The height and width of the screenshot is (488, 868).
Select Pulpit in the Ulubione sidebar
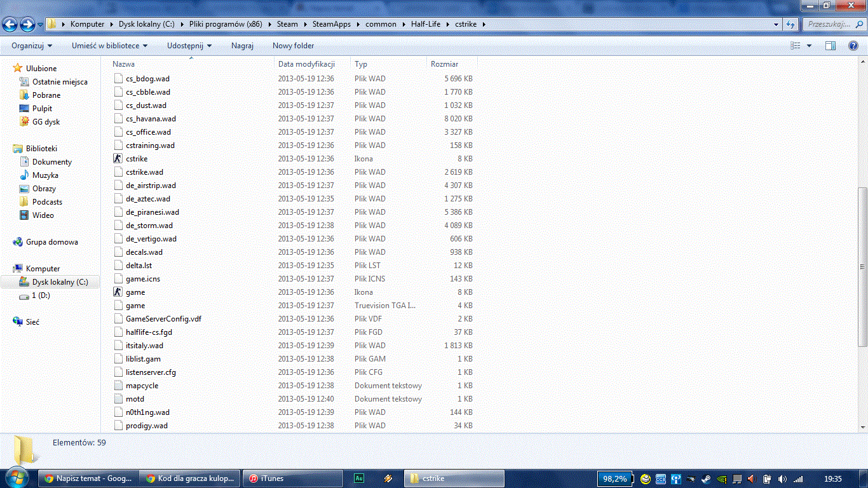point(42,109)
